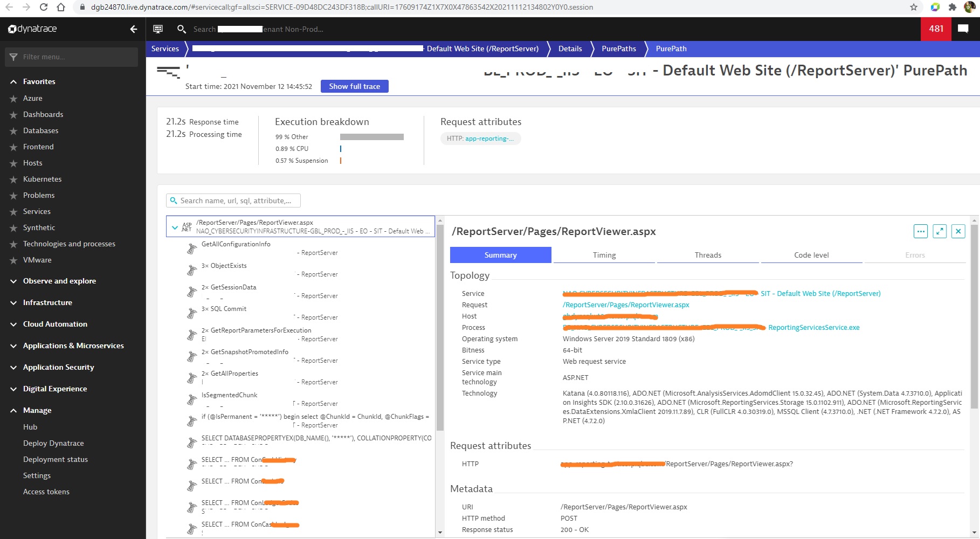Open Services from the breadcrumb

pos(165,49)
